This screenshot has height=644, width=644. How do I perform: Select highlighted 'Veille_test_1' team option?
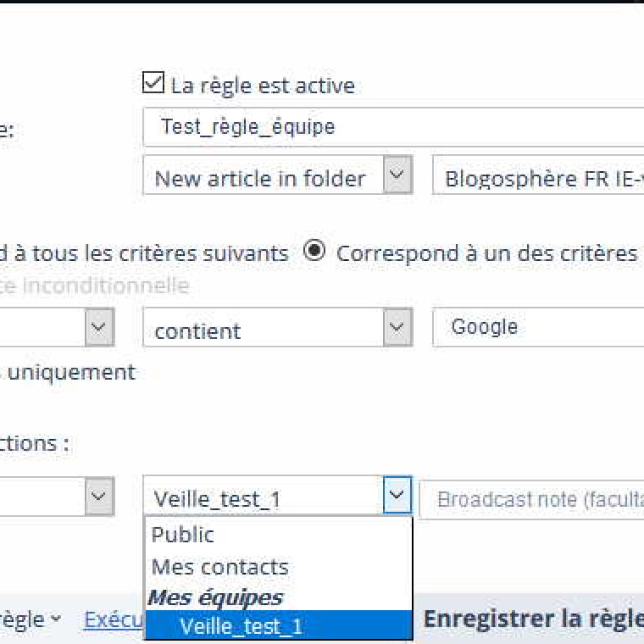coord(279,625)
